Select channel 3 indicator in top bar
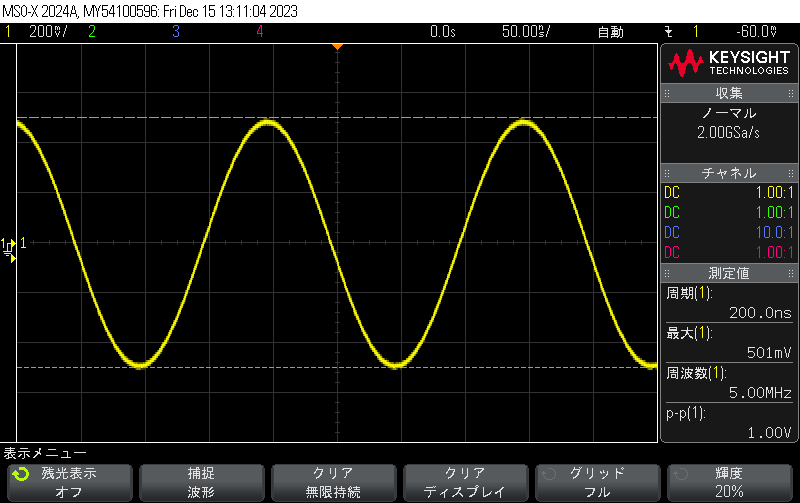 point(176,32)
